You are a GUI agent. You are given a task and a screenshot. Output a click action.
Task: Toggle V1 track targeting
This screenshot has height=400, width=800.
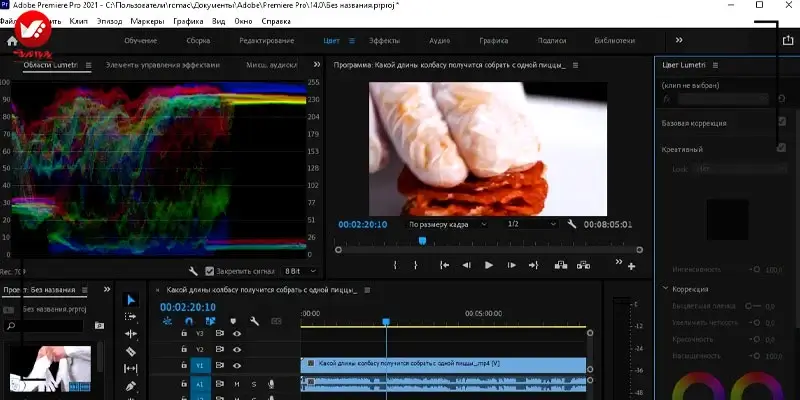point(200,365)
